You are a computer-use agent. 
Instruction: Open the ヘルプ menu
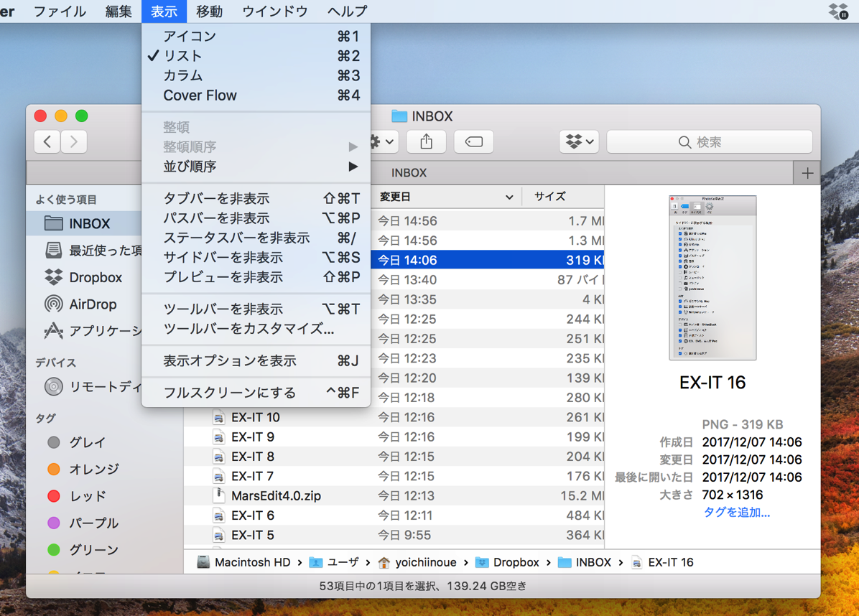348,11
